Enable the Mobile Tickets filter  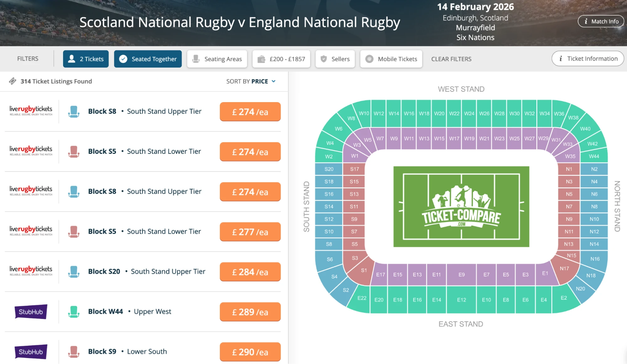point(391,59)
